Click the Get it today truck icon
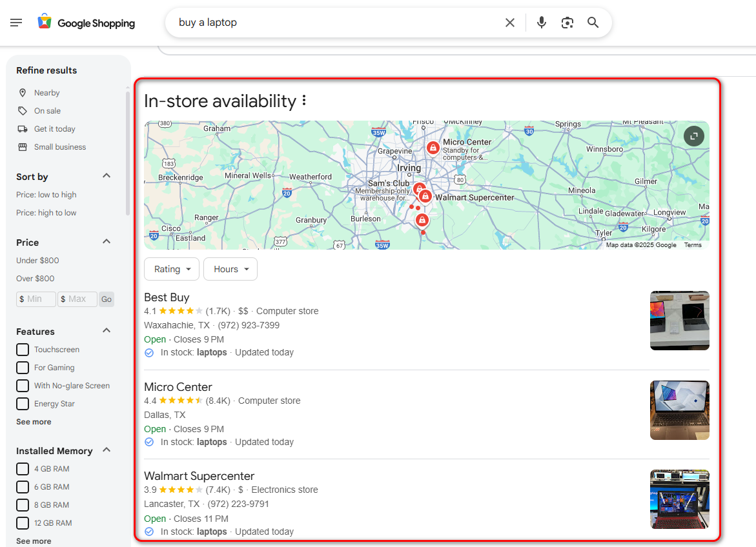This screenshot has height=547, width=756. [22, 128]
